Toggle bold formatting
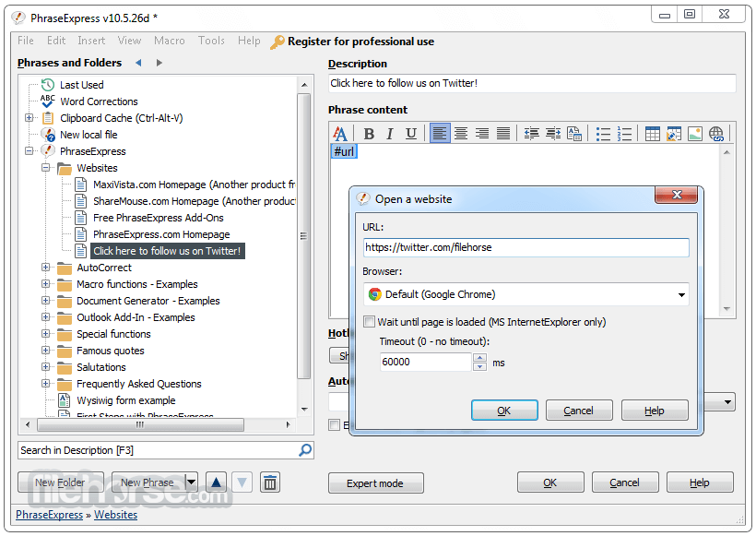The height and width of the screenshot is (536, 756). (369, 134)
